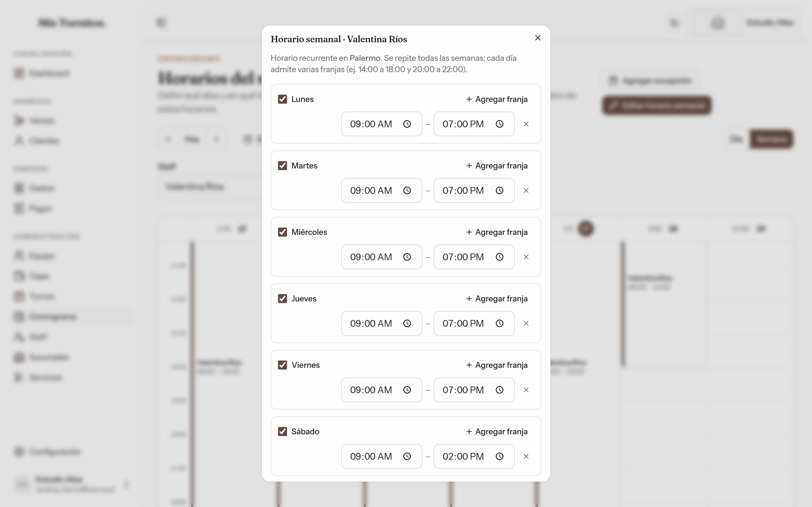Open the clock picker for Sábado end time
Viewport: 812px width, 507px height.
click(500, 456)
